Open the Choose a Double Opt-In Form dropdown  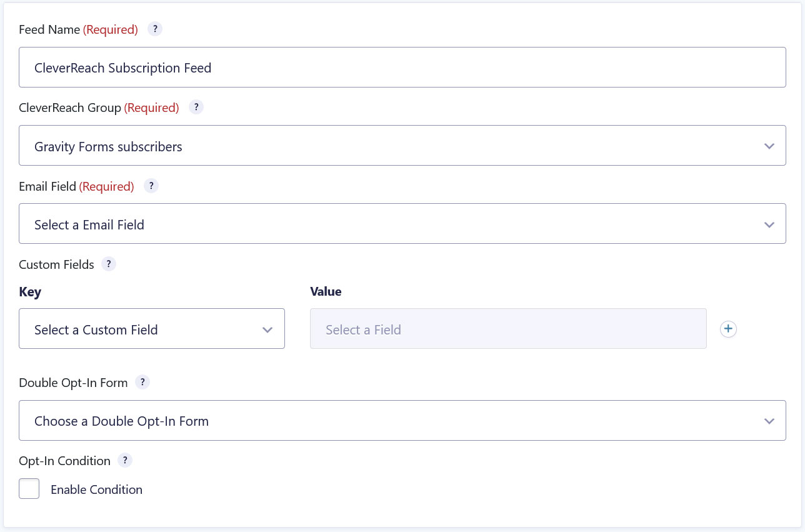[402, 421]
